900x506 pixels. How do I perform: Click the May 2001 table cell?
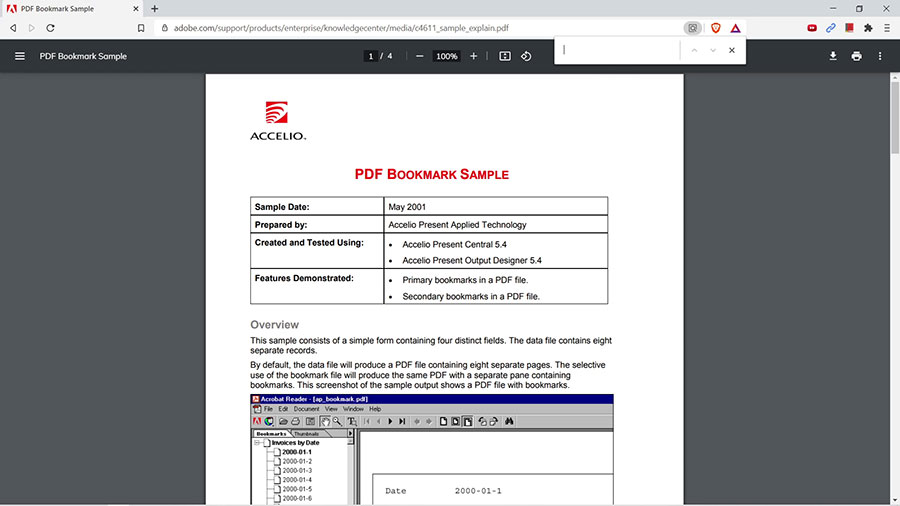[496, 207]
